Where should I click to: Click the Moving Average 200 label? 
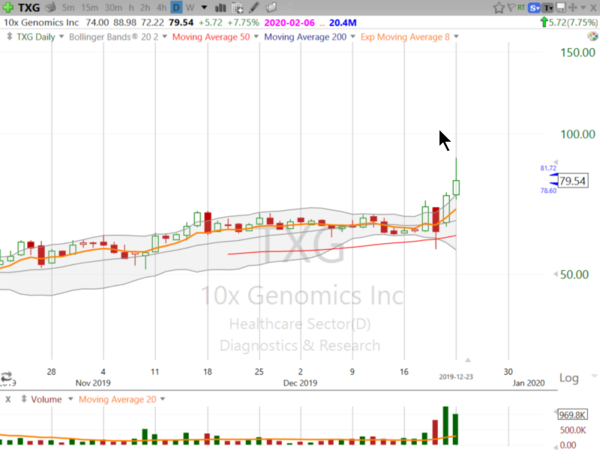coord(305,37)
